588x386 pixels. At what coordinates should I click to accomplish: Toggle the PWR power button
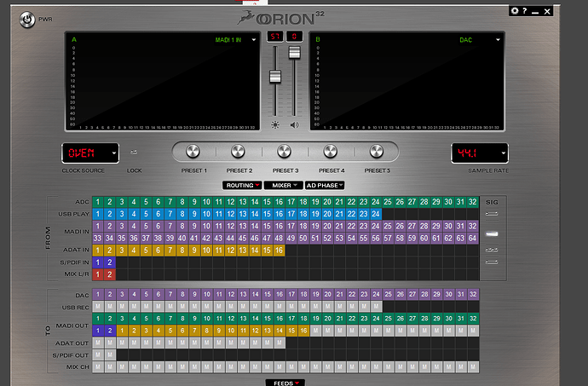click(x=27, y=20)
